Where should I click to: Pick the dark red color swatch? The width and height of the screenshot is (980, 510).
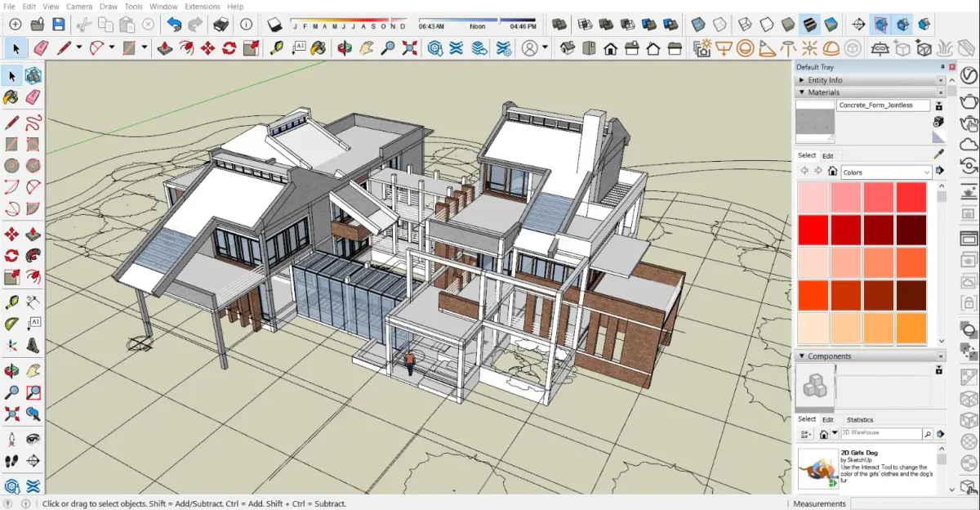[x=913, y=230]
